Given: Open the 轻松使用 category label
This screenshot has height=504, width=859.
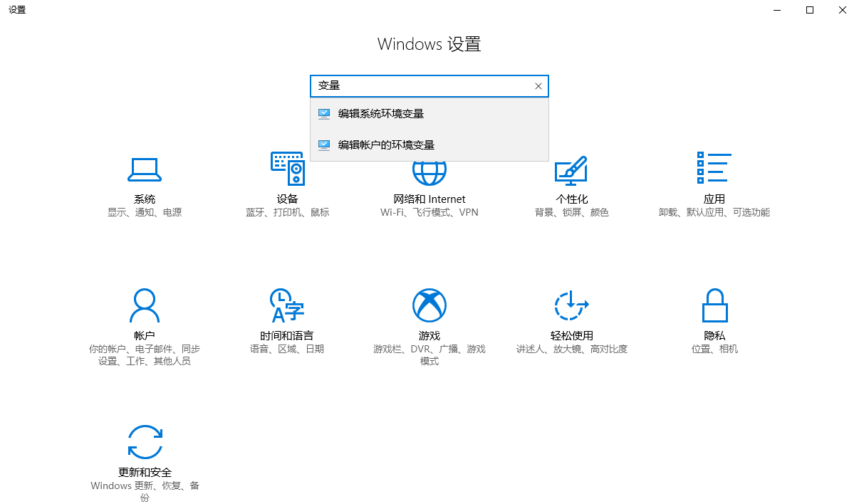Looking at the screenshot, I should pyautogui.click(x=572, y=336).
